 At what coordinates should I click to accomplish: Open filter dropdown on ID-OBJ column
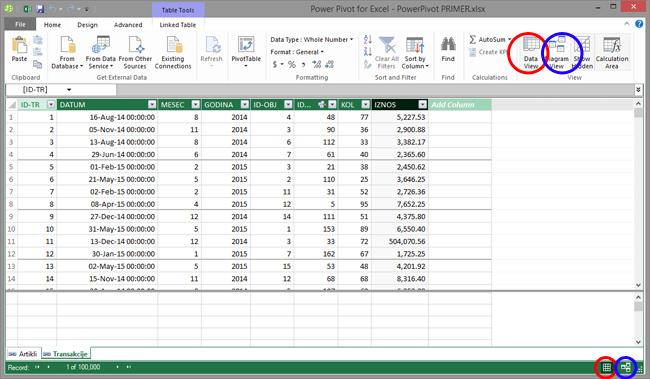(288, 104)
